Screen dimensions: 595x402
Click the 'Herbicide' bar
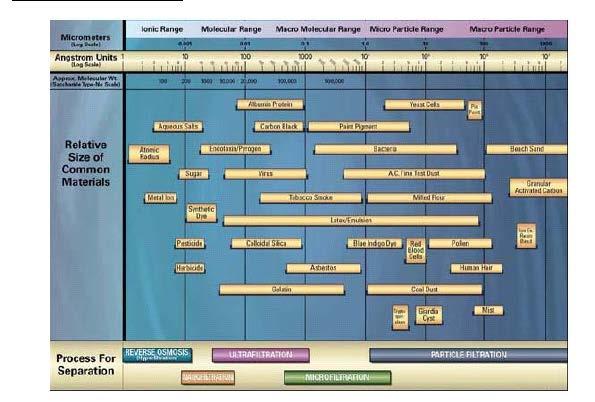pyautogui.click(x=190, y=268)
